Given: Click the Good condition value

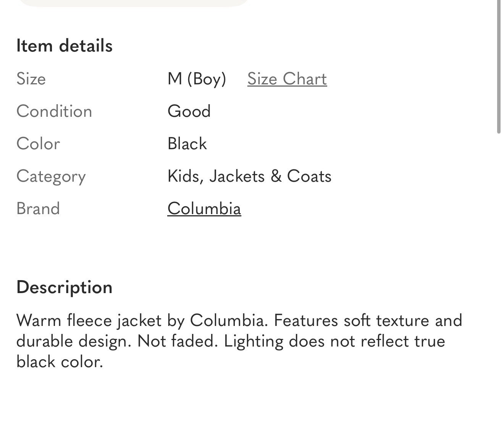Looking at the screenshot, I should point(189,111).
